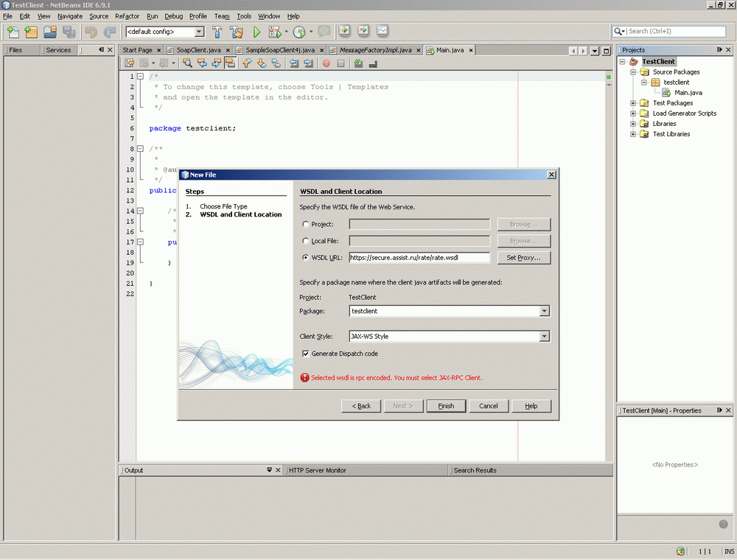
Task: Close the New File dialog
Action: [551, 175]
